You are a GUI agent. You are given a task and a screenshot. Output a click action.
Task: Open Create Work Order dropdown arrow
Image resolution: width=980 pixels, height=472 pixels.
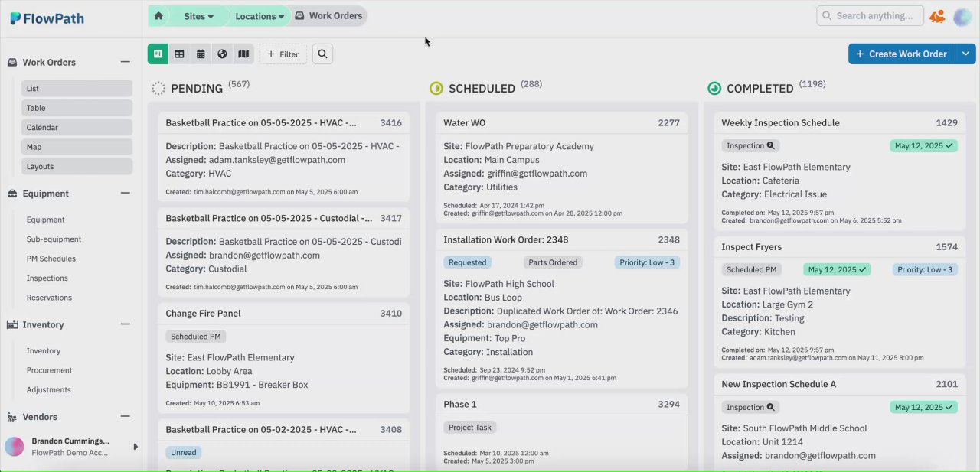pyautogui.click(x=965, y=54)
